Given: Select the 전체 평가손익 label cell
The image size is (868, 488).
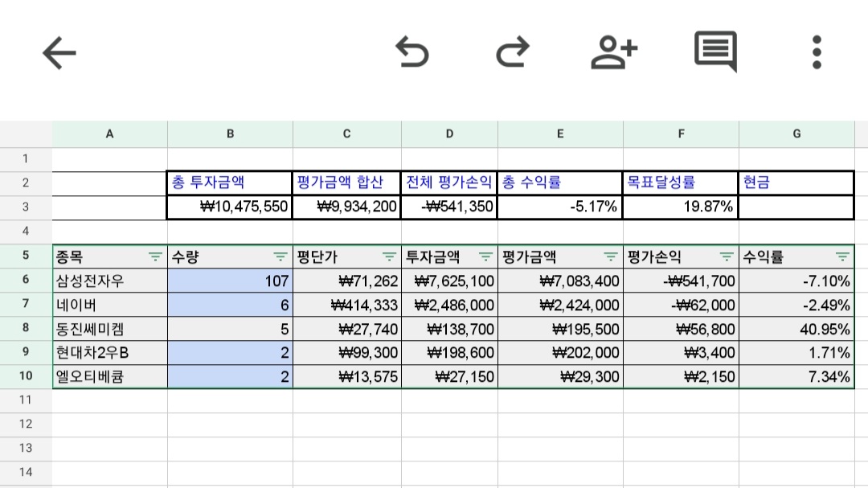Looking at the screenshot, I should pos(449,182).
